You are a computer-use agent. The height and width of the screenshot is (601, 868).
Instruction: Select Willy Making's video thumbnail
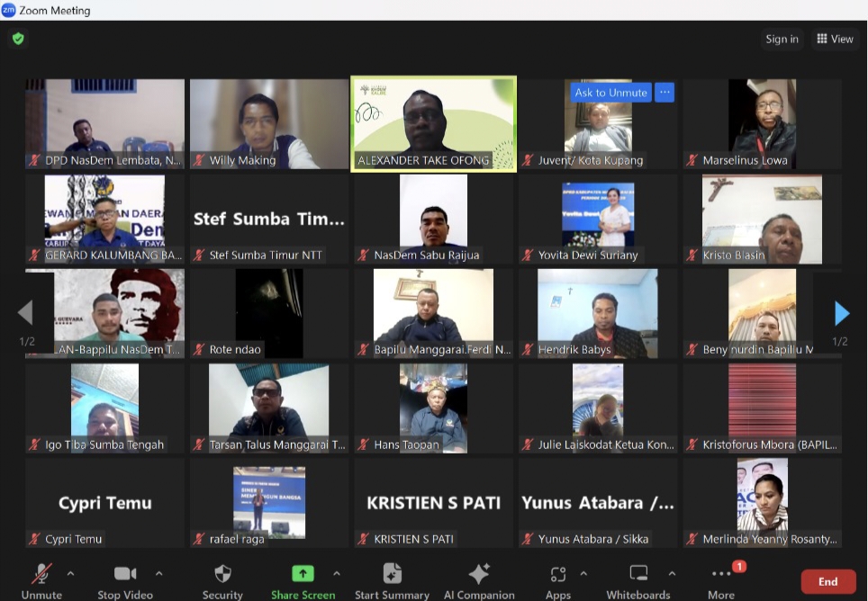pyautogui.click(x=268, y=123)
